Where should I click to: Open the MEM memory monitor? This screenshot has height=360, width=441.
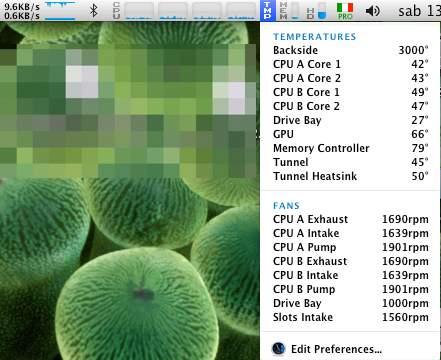tap(289, 11)
